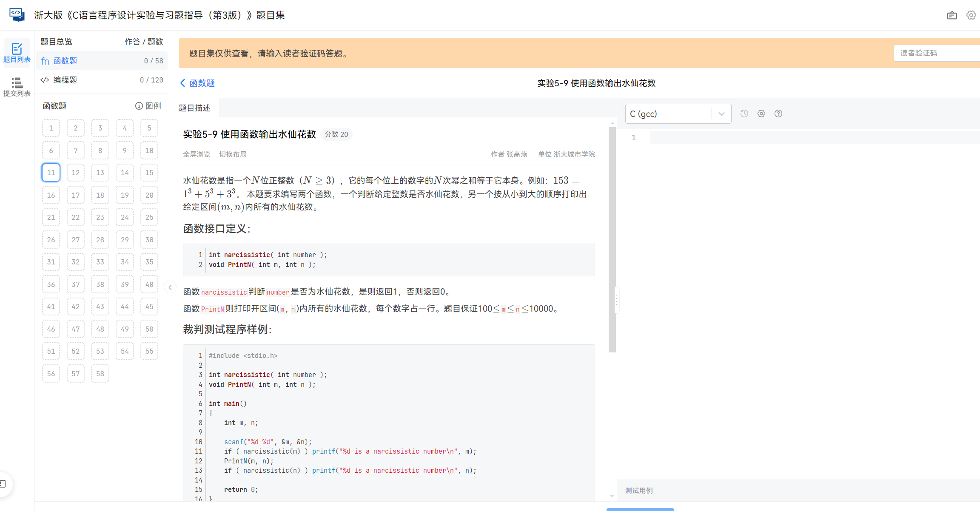Open problem number 58
The width and height of the screenshot is (980, 511).
[x=100, y=374]
